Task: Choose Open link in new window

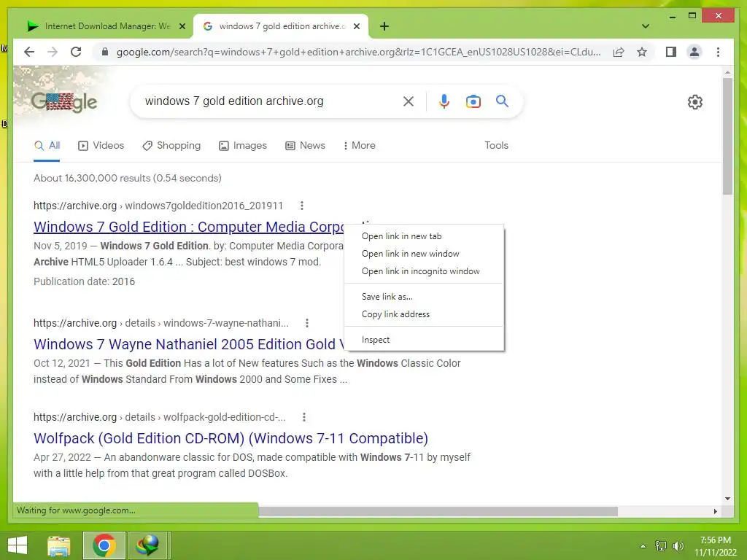Action: 424,254
